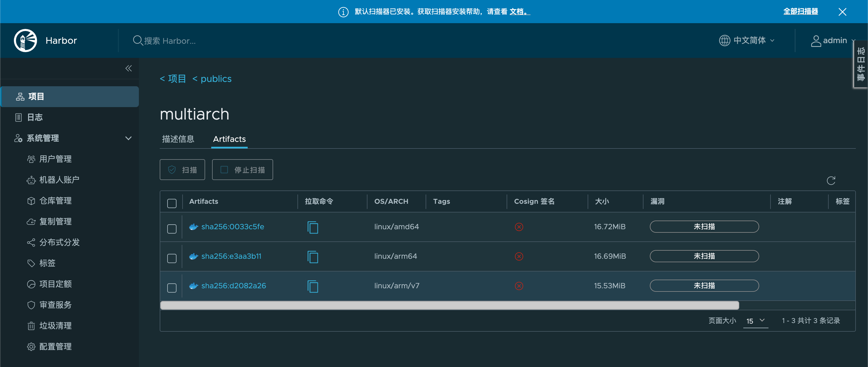Open 用户管理 in sidebar
Image resolution: width=868 pixels, height=367 pixels.
coord(55,159)
